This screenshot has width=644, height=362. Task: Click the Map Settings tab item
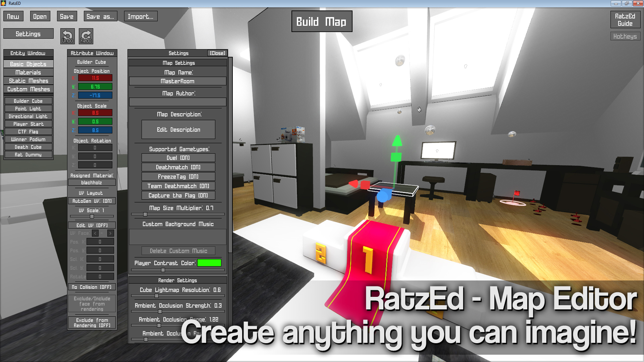point(178,62)
